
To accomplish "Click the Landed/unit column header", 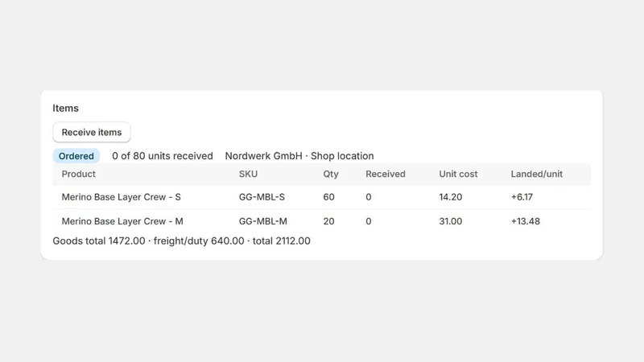I will point(537,174).
